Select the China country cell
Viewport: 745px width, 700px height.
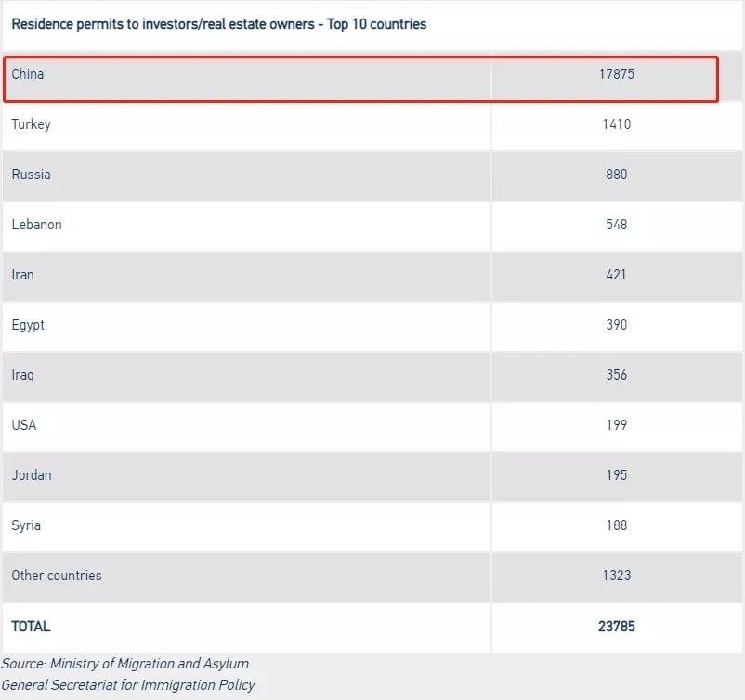[x=28, y=74]
